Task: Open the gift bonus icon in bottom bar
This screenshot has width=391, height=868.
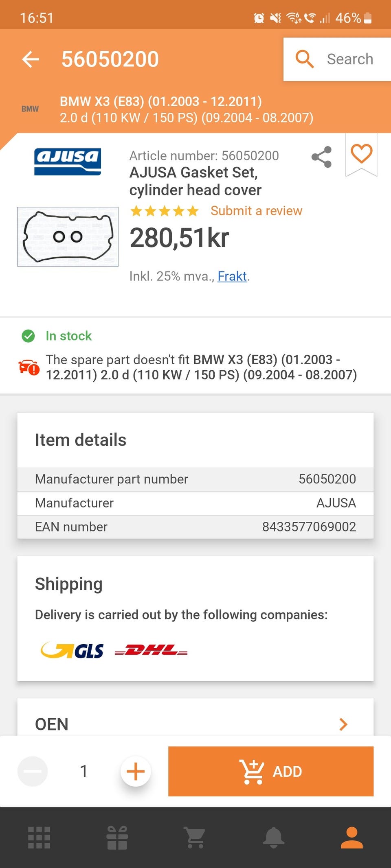Action: [117, 837]
